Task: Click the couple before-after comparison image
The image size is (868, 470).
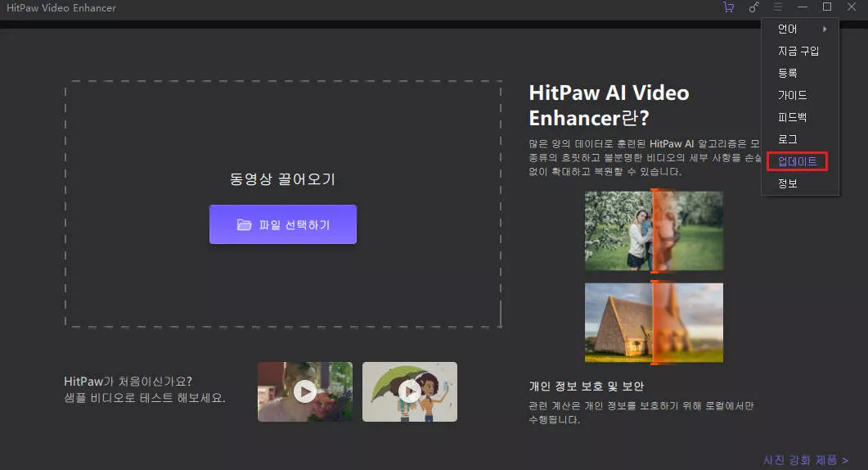Action: [x=654, y=231]
